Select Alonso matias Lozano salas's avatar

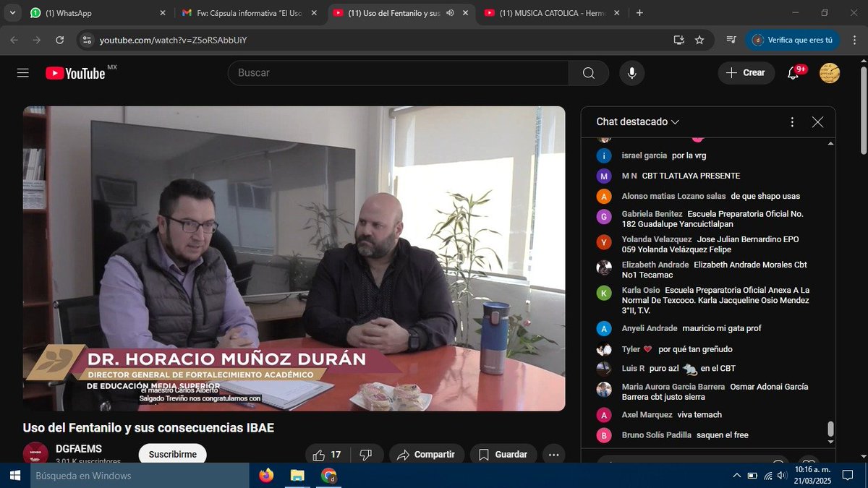tap(604, 196)
